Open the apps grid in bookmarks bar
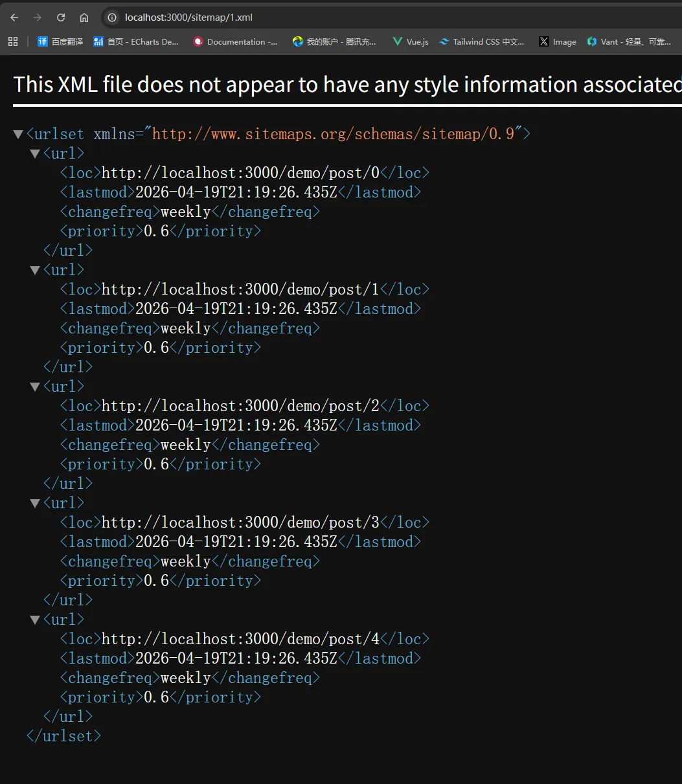This screenshot has width=682, height=784. 13,41
